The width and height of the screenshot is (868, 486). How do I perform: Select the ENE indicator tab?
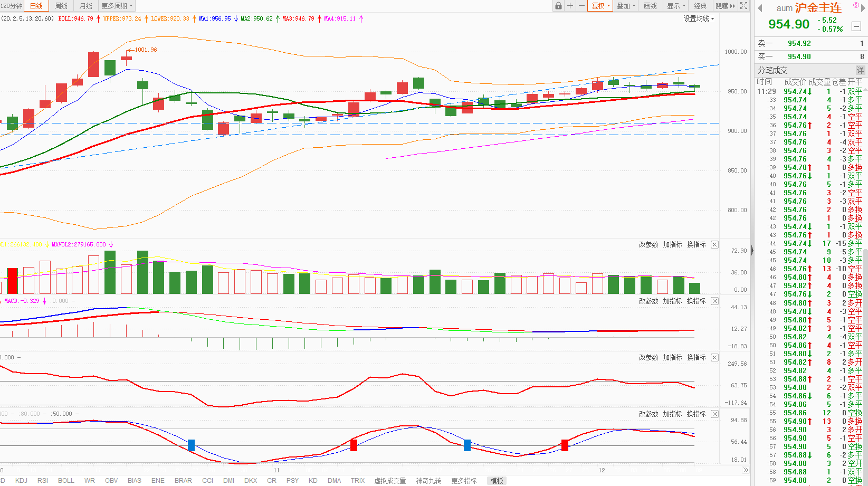tap(158, 481)
